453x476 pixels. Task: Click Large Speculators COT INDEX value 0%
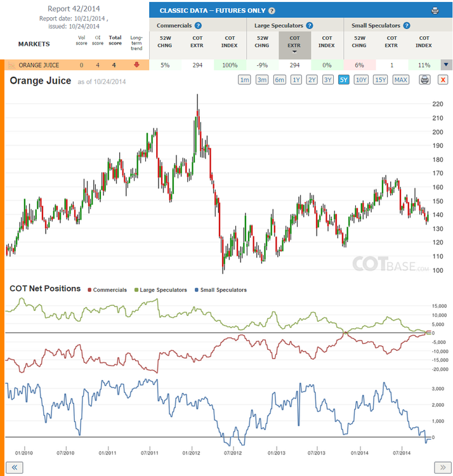coord(327,65)
